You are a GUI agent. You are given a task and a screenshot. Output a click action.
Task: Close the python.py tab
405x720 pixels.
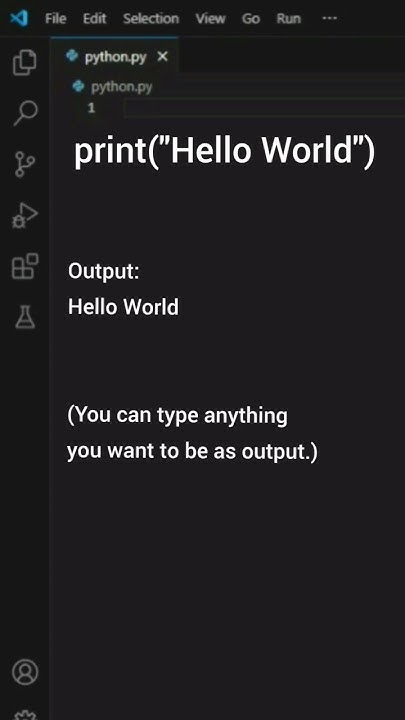(163, 56)
